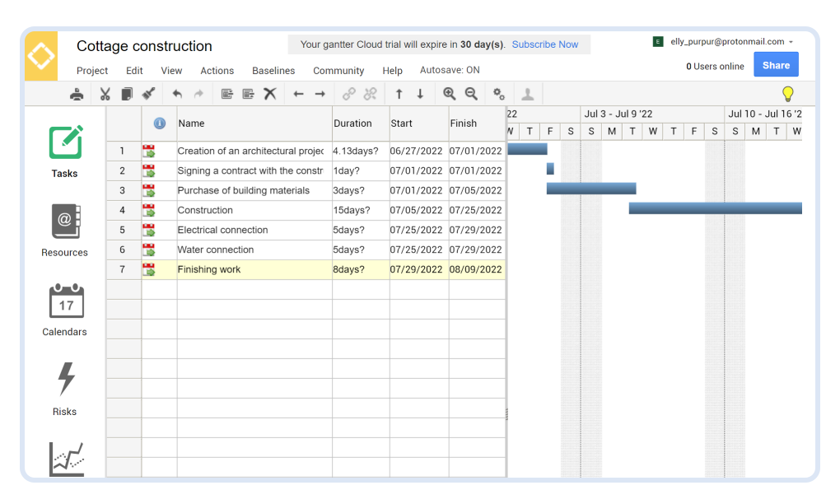Screen dimensions: 840x504
Task: Open the View menu
Action: pos(171,71)
